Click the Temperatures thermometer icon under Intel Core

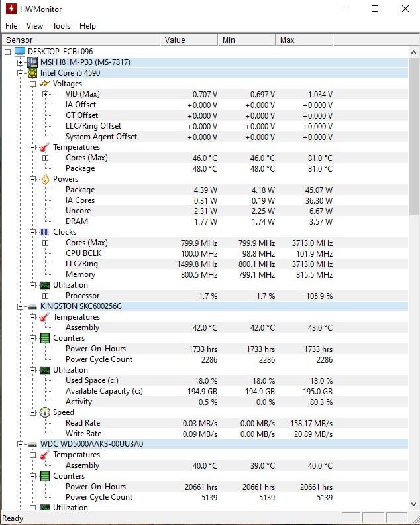(x=45, y=147)
